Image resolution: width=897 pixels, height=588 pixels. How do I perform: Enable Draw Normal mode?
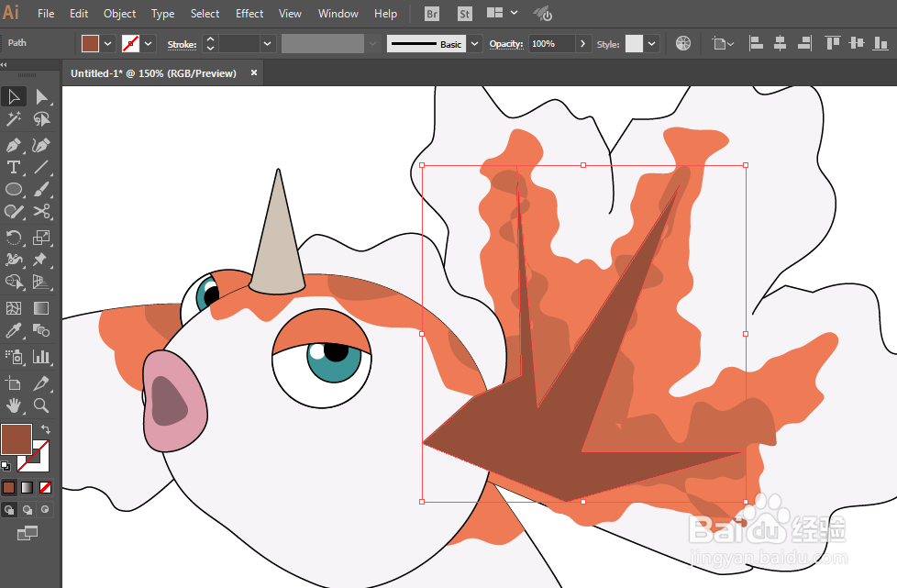8,510
